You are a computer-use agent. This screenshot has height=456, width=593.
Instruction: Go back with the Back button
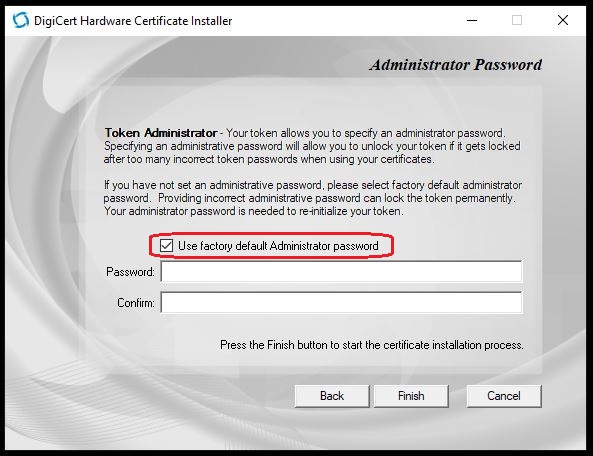coord(332,396)
